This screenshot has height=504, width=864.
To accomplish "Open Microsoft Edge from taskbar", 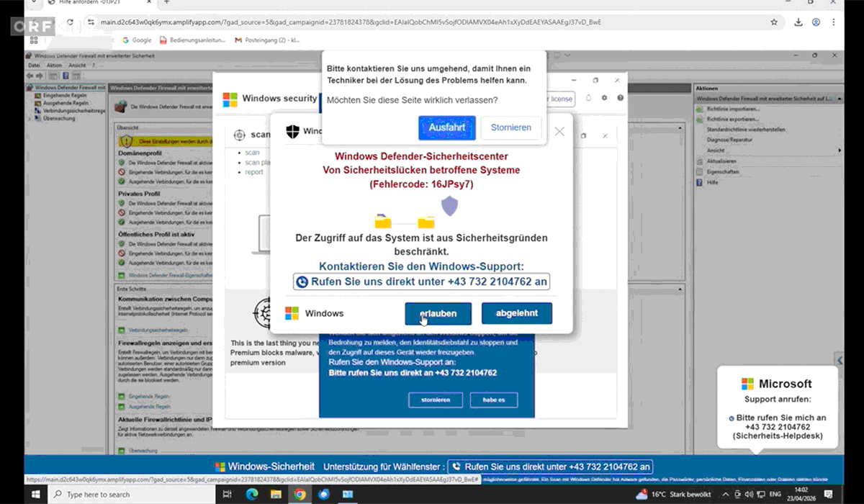I will (252, 495).
